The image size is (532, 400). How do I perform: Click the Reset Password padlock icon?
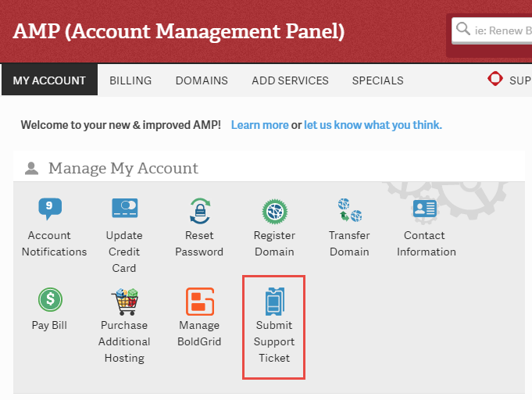tap(200, 211)
